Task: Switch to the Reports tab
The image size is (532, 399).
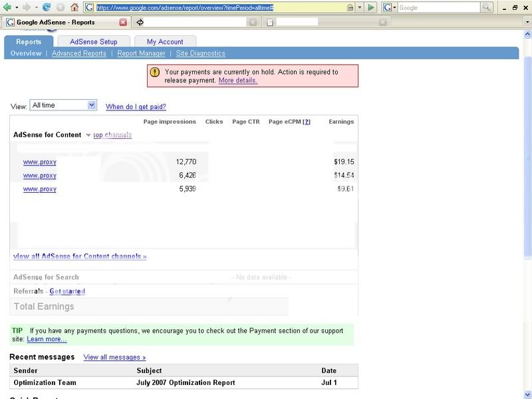Action: (x=29, y=42)
